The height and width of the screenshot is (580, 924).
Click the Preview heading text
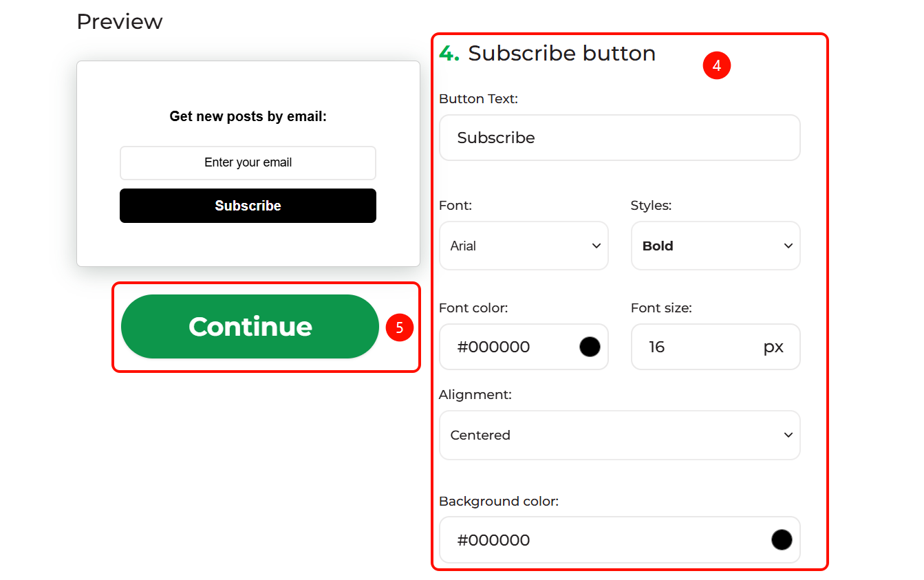pyautogui.click(x=120, y=22)
